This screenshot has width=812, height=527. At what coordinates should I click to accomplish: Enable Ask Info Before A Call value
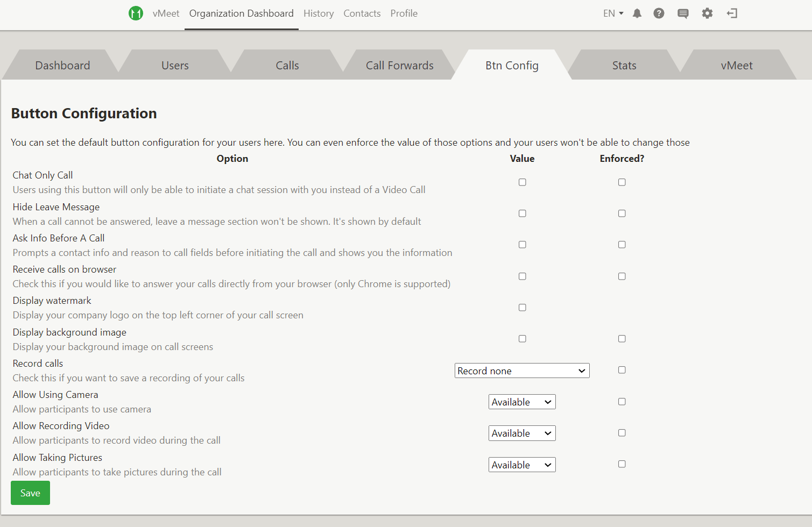tap(522, 245)
